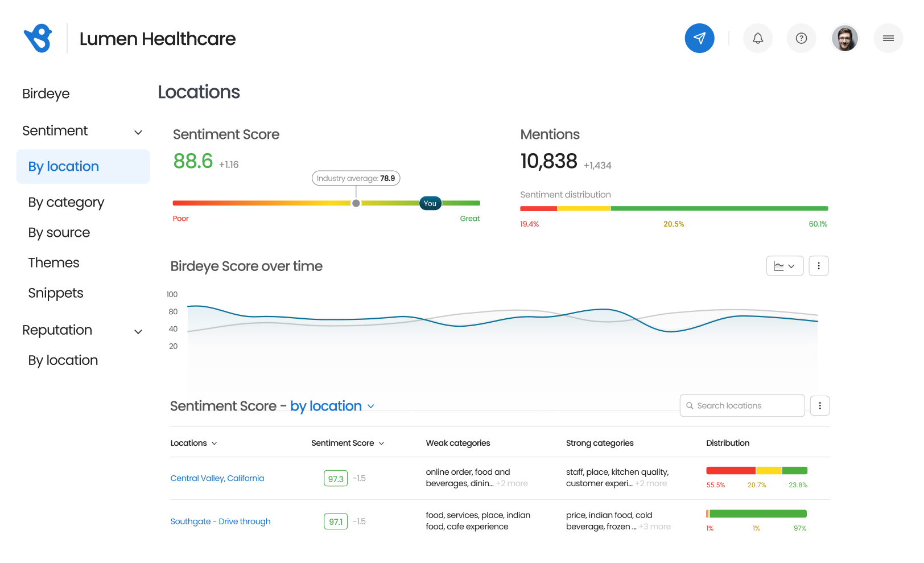
Task: Click the Birdeye logo in the header
Action: pos(38,38)
